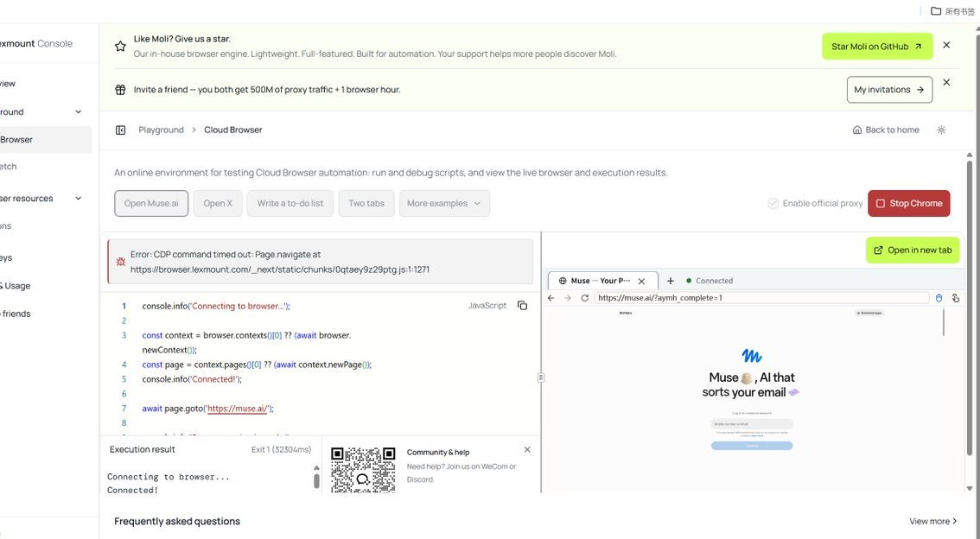Collapse the browser resources section chevron

click(78, 198)
